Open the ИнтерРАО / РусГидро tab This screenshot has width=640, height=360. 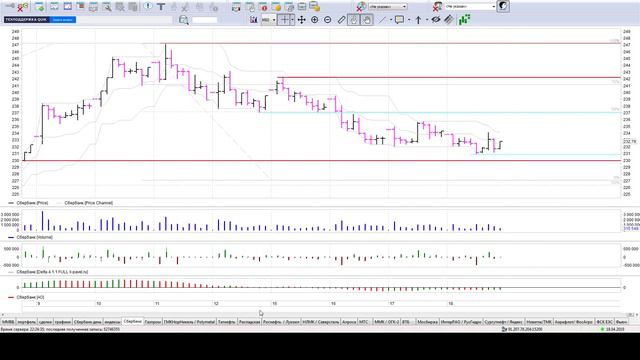point(461,322)
